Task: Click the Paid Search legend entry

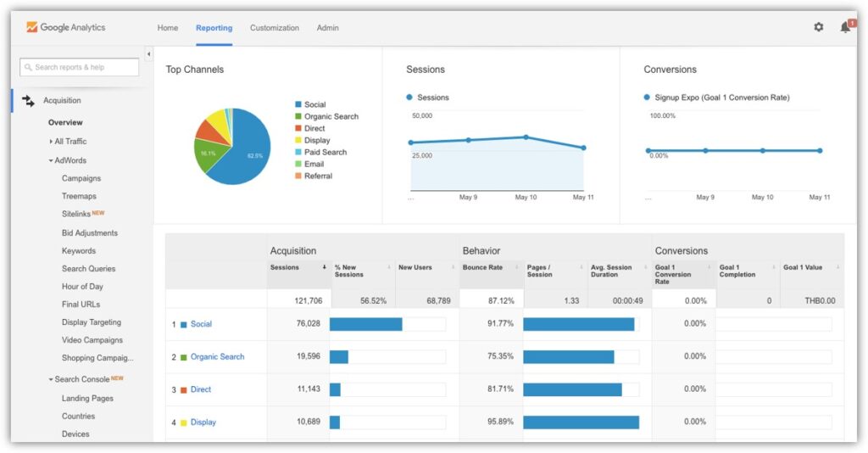Action: (x=321, y=152)
